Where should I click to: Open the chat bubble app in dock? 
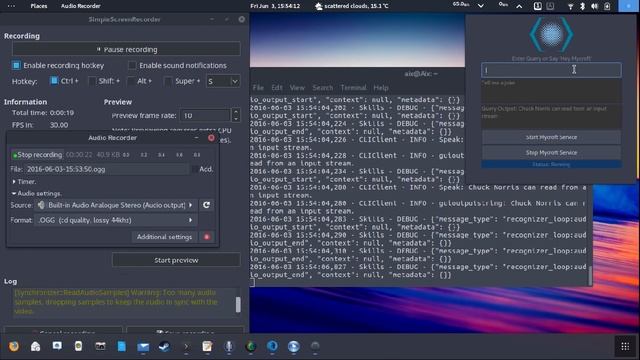pyautogui.click(x=57, y=347)
